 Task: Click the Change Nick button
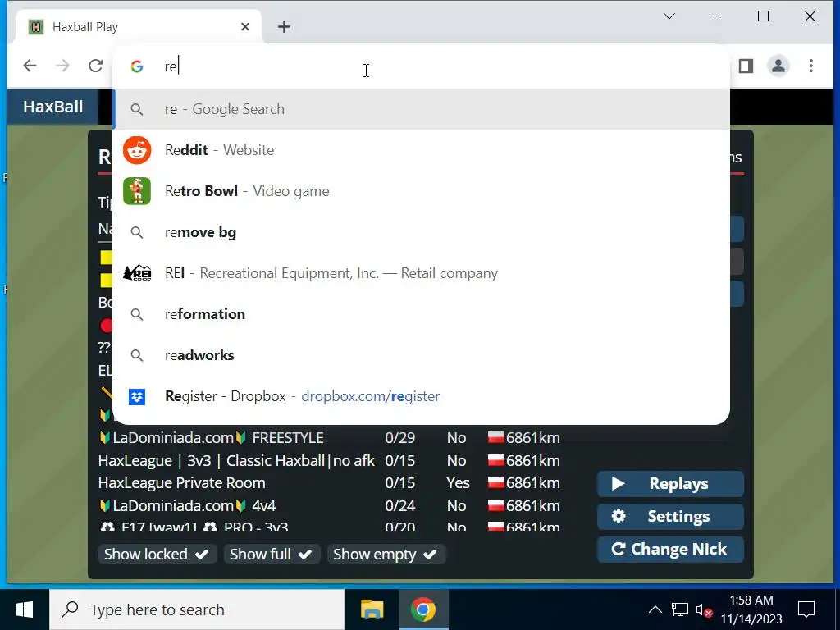[670, 549]
